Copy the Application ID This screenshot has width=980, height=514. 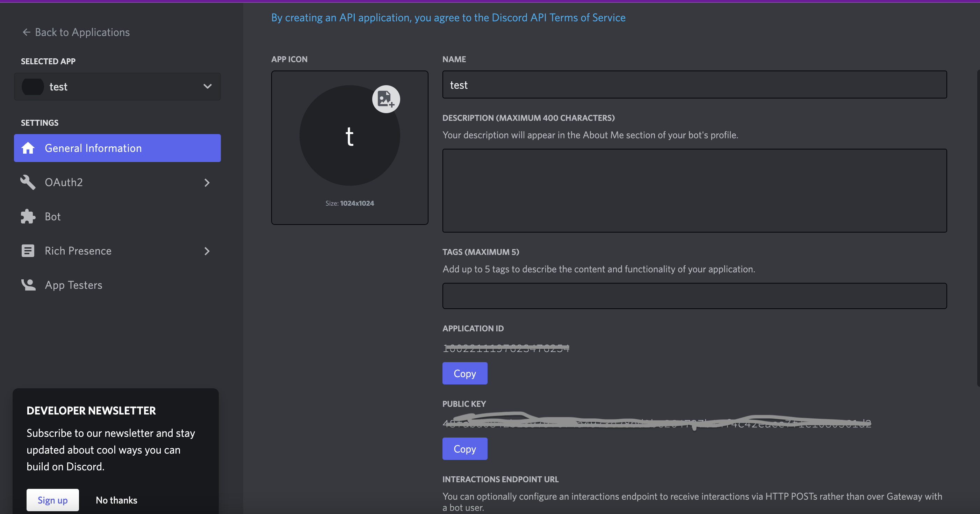[x=464, y=373]
